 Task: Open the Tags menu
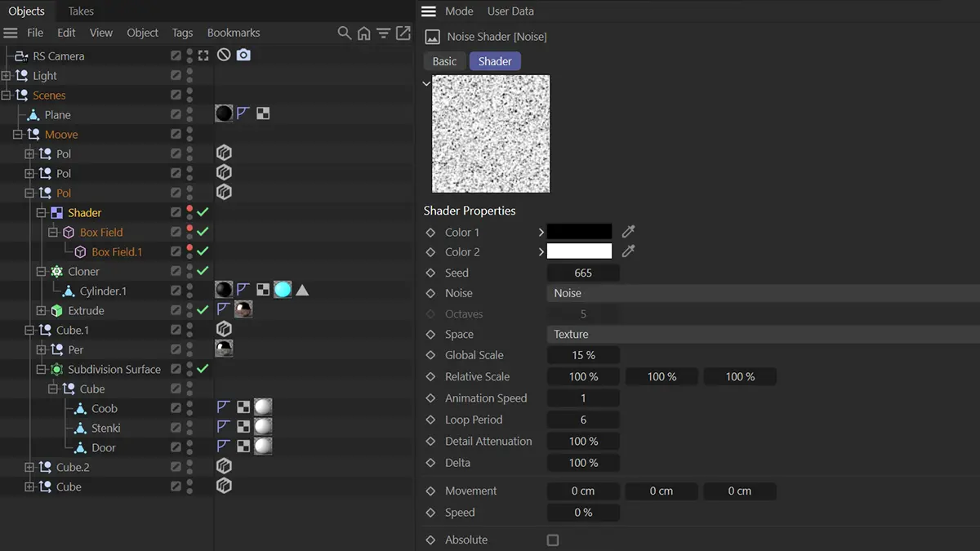[x=182, y=33]
